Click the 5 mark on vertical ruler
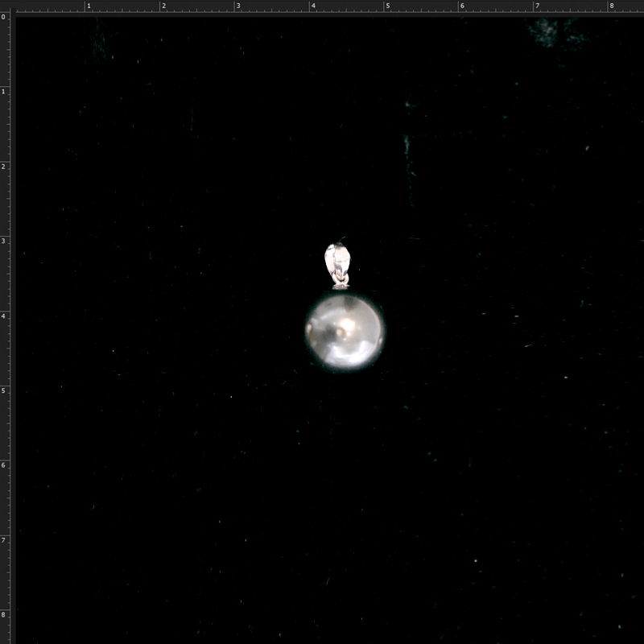 [3, 390]
